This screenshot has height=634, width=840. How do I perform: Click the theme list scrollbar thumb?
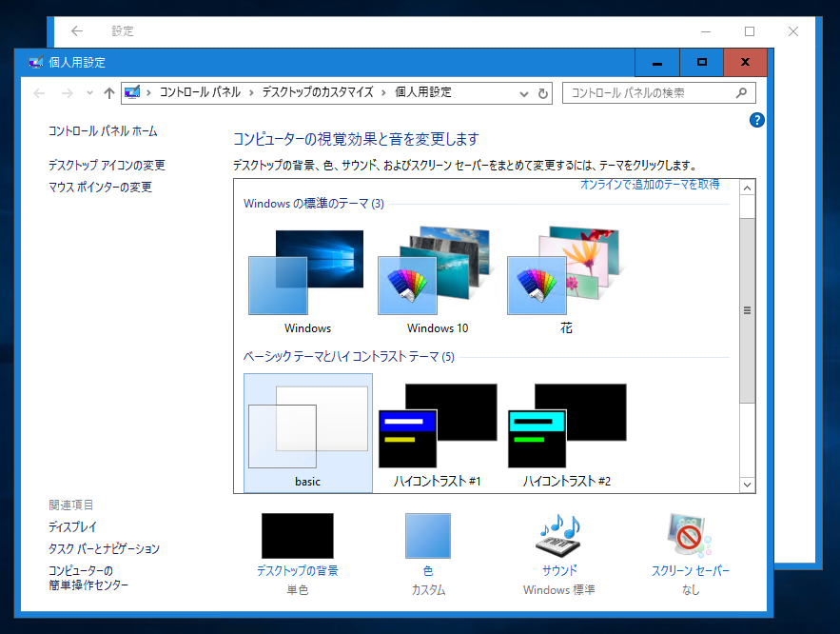tap(747, 310)
